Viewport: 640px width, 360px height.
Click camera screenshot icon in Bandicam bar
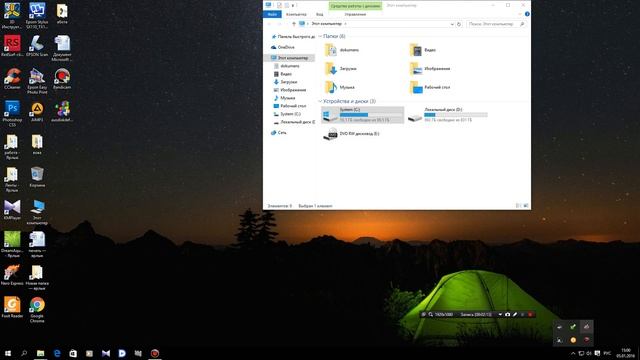click(507, 314)
